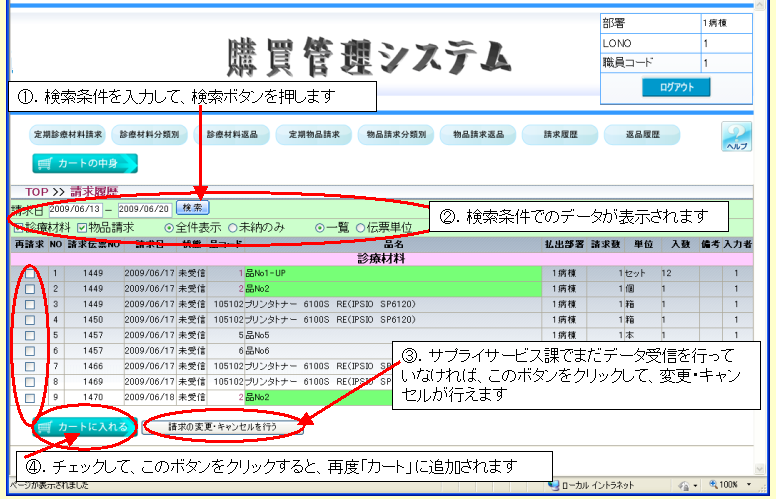The width and height of the screenshot is (776, 499).
Task: Click the 請求伝票NO column header
Action: click(x=93, y=244)
